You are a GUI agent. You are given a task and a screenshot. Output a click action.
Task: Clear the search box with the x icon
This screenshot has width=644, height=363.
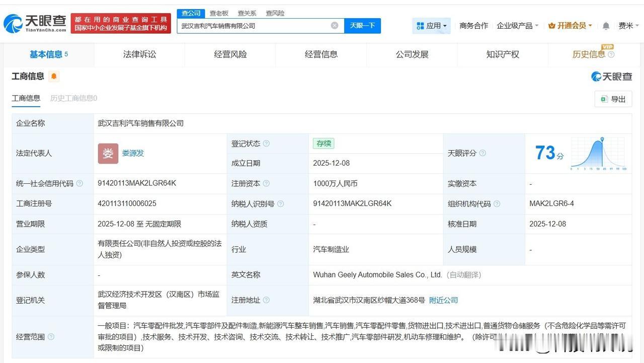pyautogui.click(x=334, y=25)
